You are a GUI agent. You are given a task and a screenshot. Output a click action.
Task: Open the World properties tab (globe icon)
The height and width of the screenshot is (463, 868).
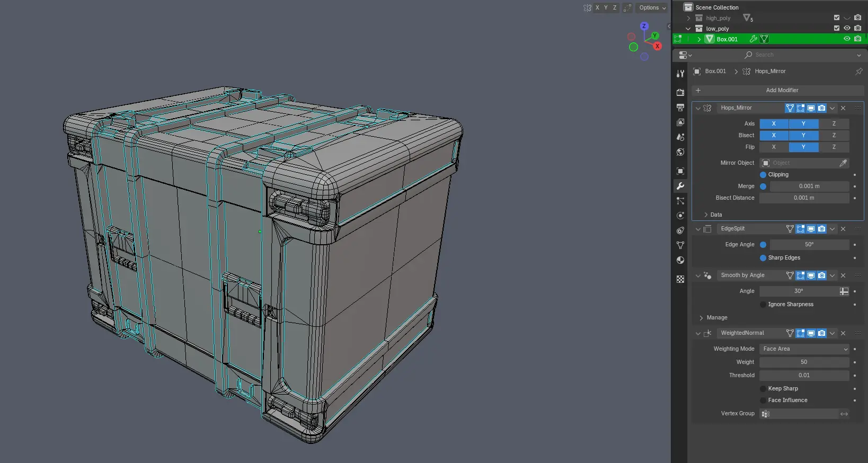(680, 152)
